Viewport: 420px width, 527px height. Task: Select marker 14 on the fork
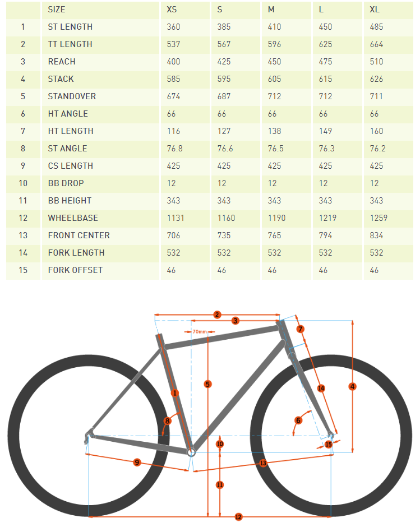(321, 388)
